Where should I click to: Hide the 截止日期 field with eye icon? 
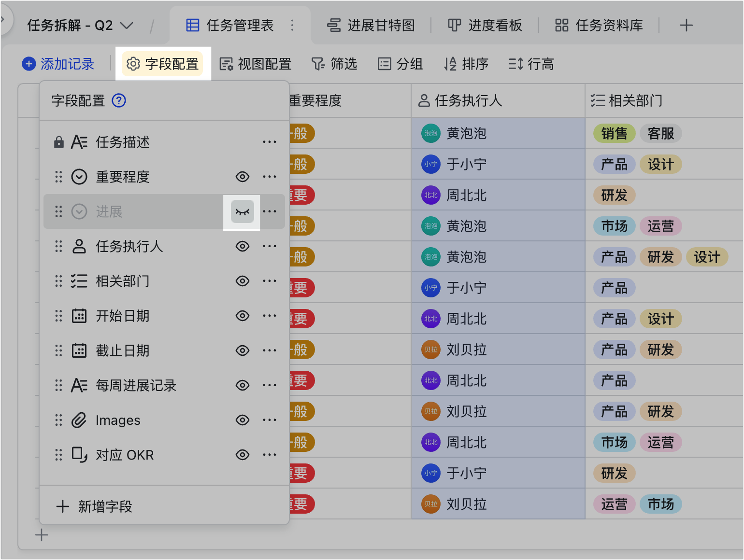click(243, 350)
